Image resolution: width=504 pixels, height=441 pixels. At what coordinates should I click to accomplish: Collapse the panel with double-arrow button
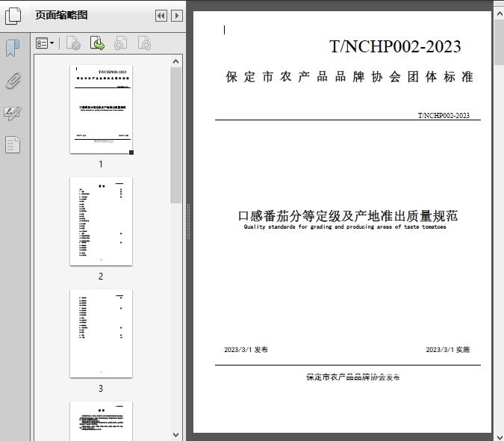[x=161, y=16]
